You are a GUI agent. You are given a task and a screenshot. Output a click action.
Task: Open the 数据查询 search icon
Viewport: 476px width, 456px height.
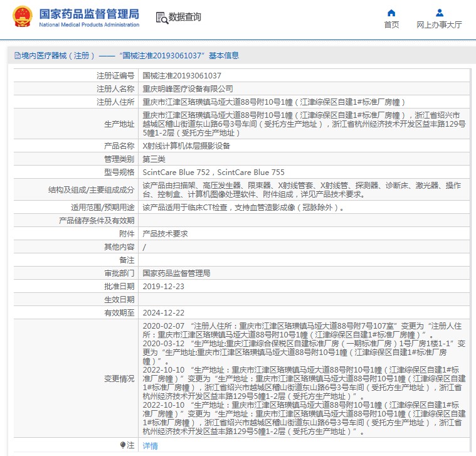[x=162, y=18]
